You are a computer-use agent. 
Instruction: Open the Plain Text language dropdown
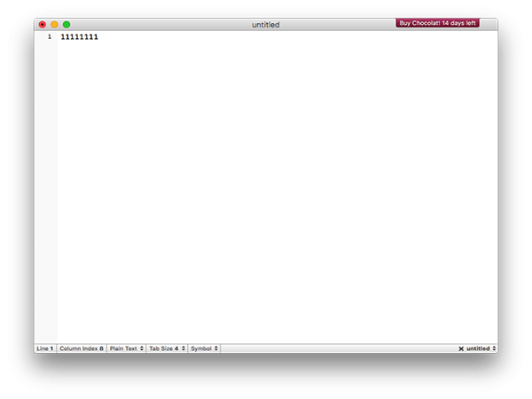point(127,348)
